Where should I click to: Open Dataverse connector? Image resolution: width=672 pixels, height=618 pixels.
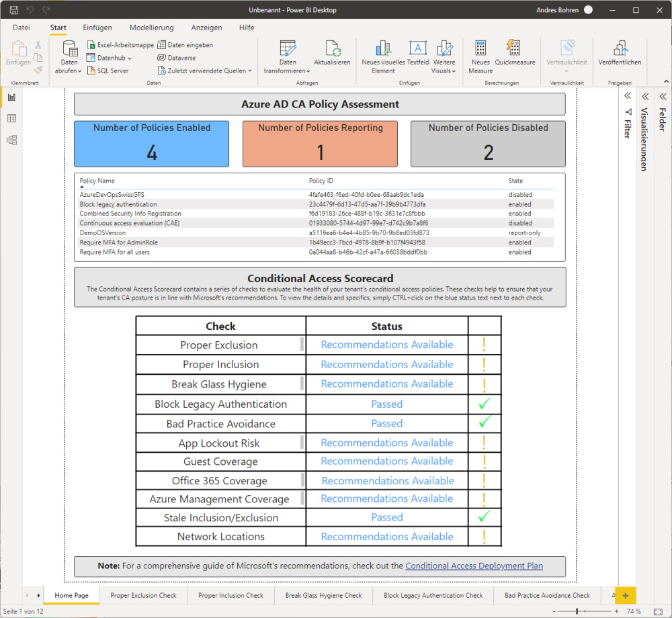point(177,58)
